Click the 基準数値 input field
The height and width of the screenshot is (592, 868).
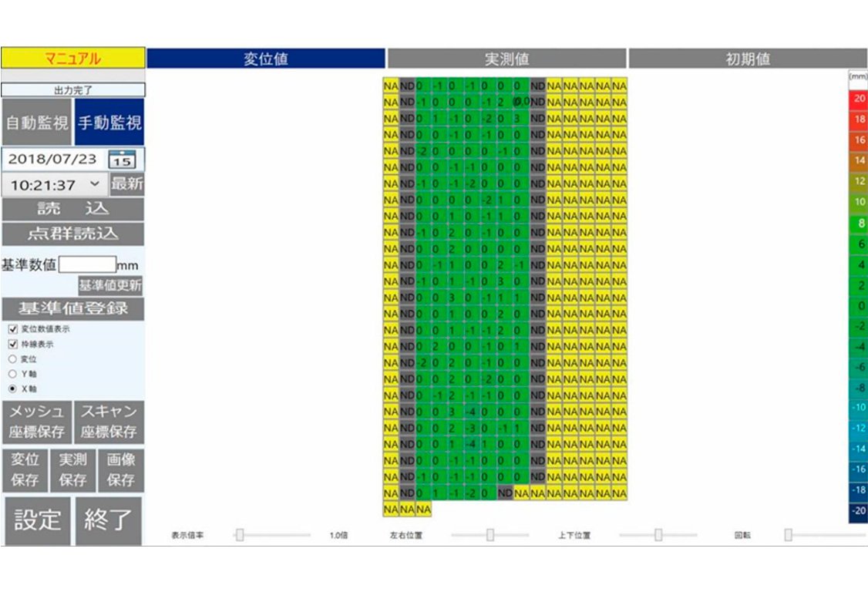click(x=87, y=265)
